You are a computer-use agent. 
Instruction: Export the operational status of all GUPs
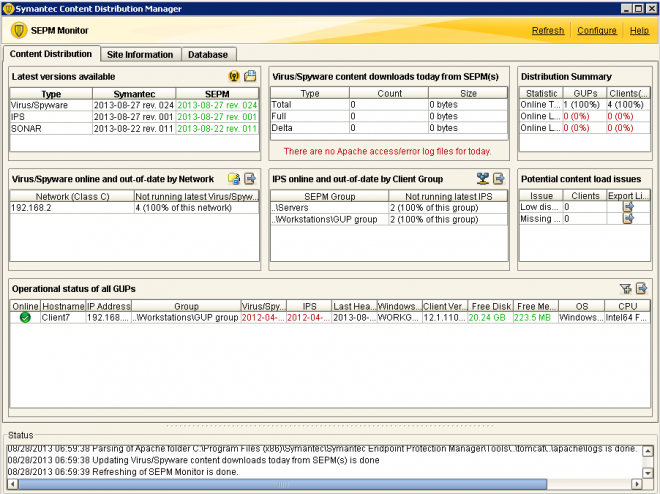click(x=641, y=289)
